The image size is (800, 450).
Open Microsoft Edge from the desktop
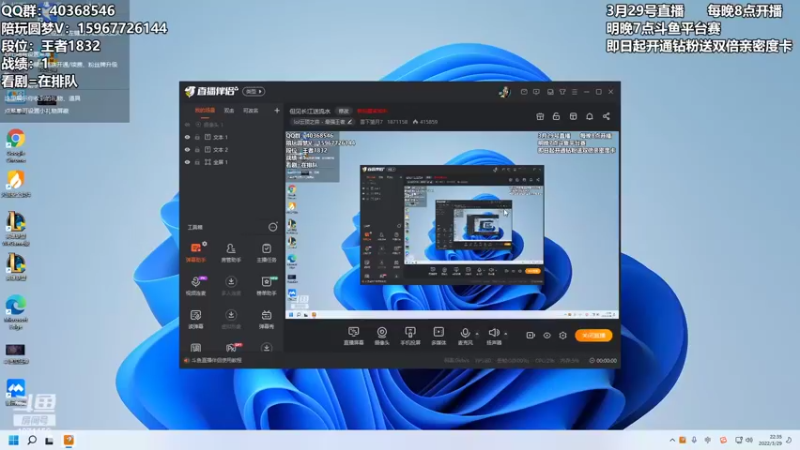click(x=16, y=312)
